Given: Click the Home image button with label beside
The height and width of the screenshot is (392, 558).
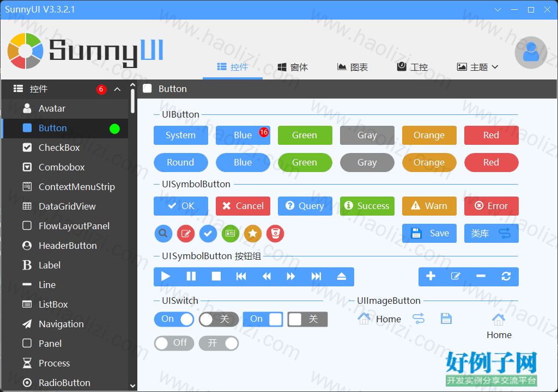Looking at the screenshot, I should click(x=379, y=318).
